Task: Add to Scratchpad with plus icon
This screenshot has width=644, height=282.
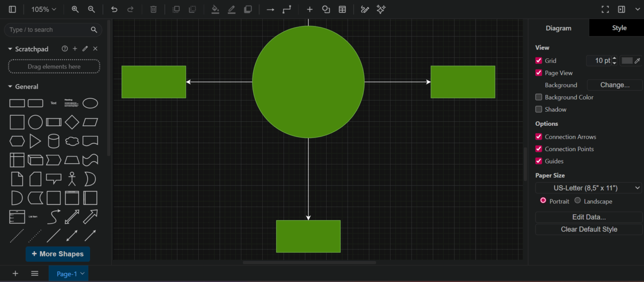Action: coord(75,49)
